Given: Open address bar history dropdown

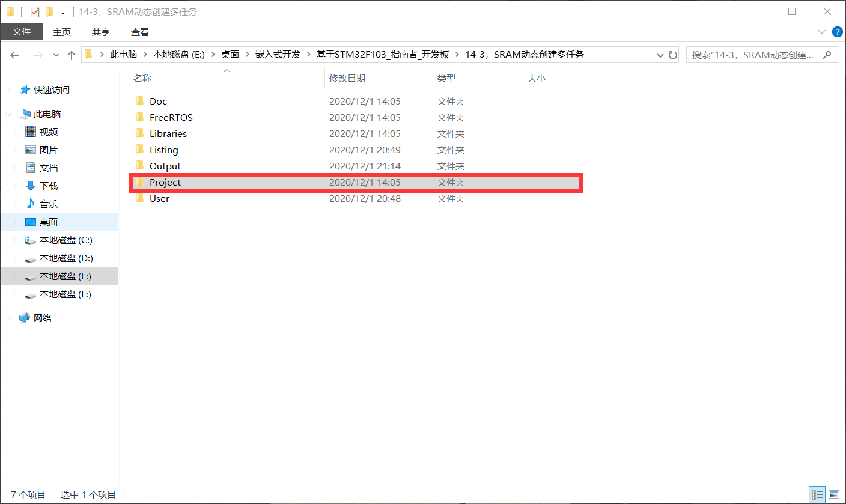Looking at the screenshot, I should tap(660, 55).
